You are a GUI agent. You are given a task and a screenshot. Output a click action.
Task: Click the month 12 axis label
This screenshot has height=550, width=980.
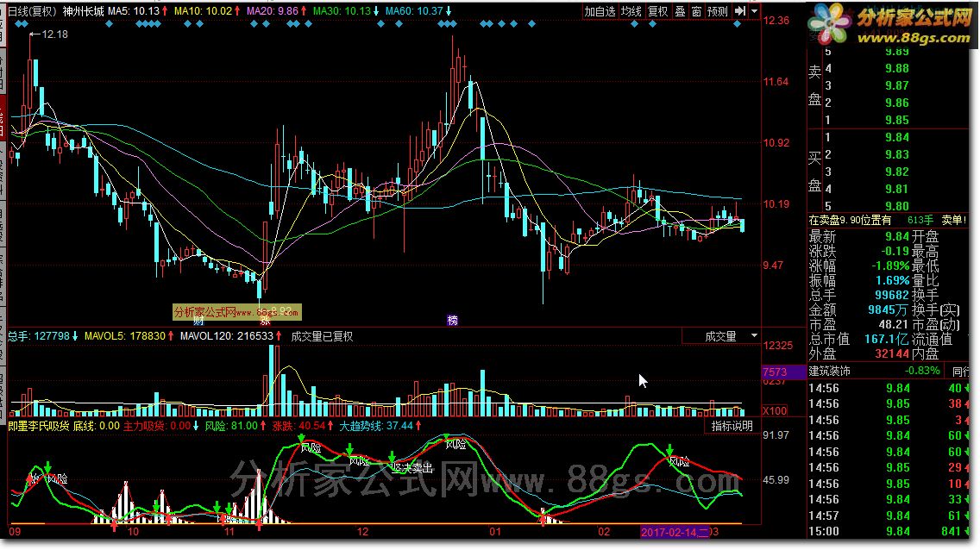point(362,532)
